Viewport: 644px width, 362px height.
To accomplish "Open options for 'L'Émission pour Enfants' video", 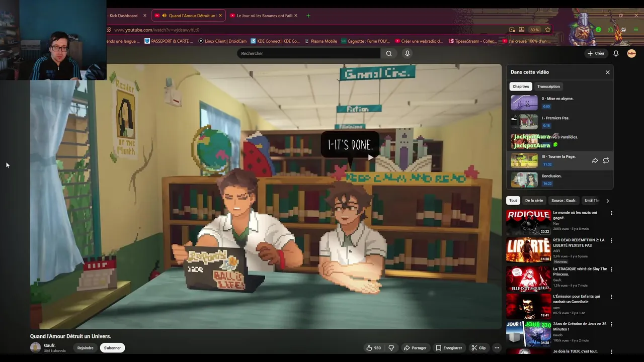I will (x=611, y=297).
